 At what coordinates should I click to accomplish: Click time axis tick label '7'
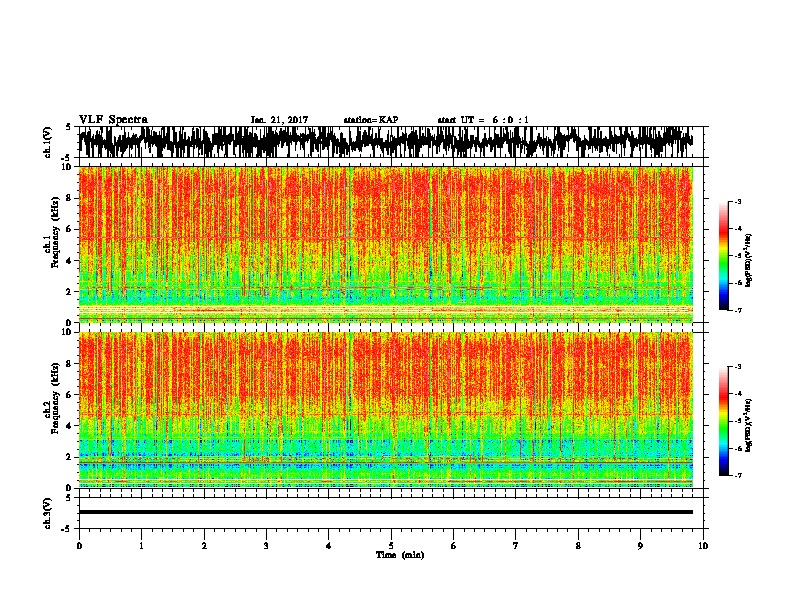pos(516,545)
